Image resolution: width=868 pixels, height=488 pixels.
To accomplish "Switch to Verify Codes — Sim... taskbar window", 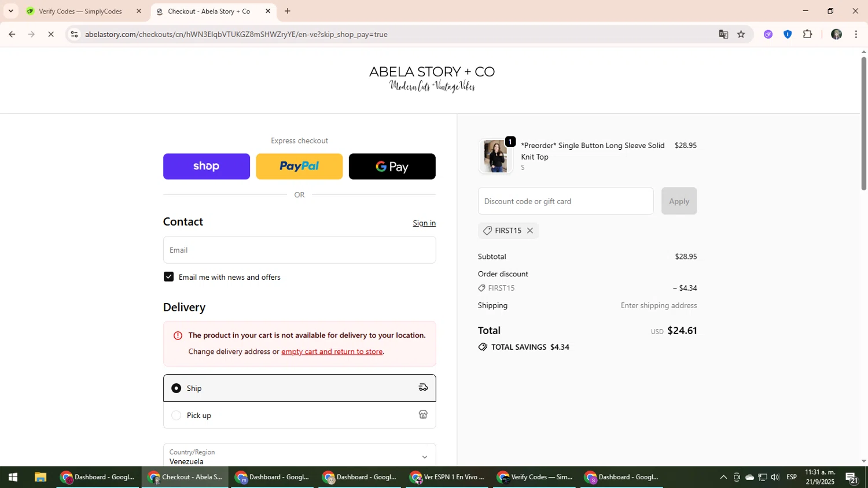I will [x=534, y=477].
